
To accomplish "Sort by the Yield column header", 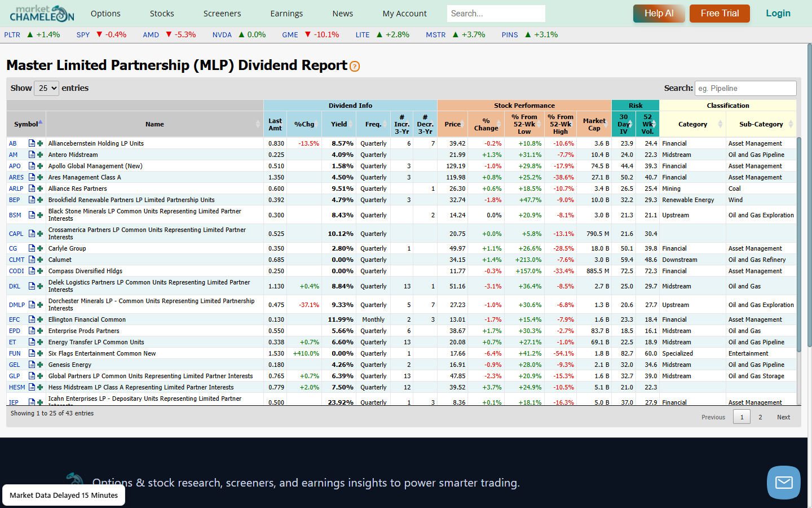I will [339, 124].
